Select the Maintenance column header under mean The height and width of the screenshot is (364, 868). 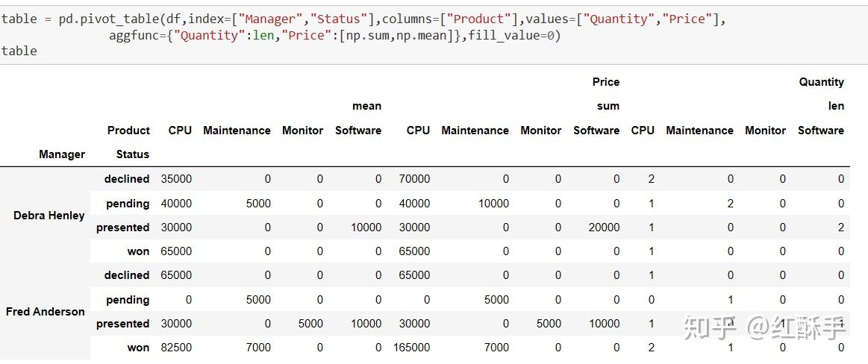tap(237, 130)
